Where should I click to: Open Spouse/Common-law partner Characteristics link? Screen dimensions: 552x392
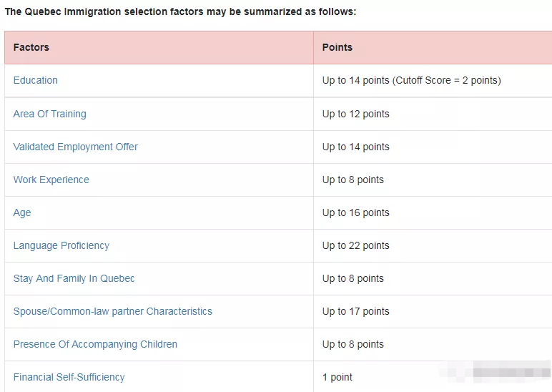click(x=112, y=311)
